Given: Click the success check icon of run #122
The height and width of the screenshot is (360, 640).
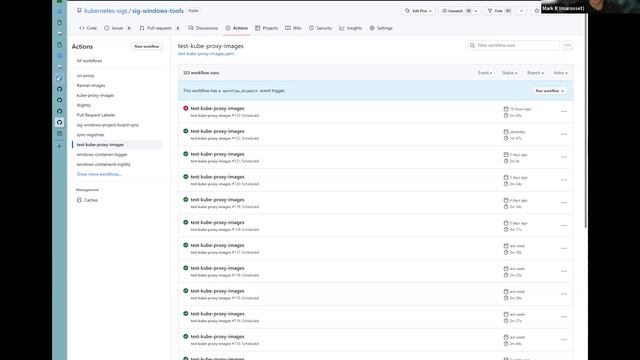Looking at the screenshot, I should pos(186,131).
